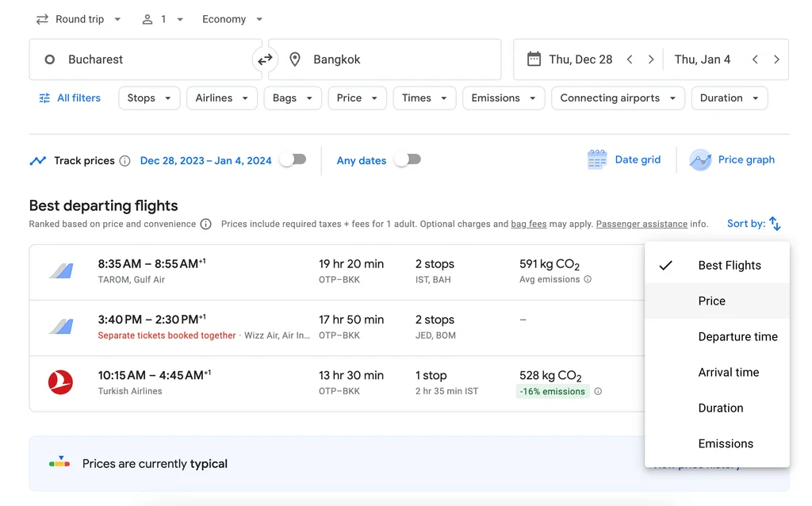Open the Times filter dropdown
Viewport: 812px width, 506px height.
click(x=425, y=98)
